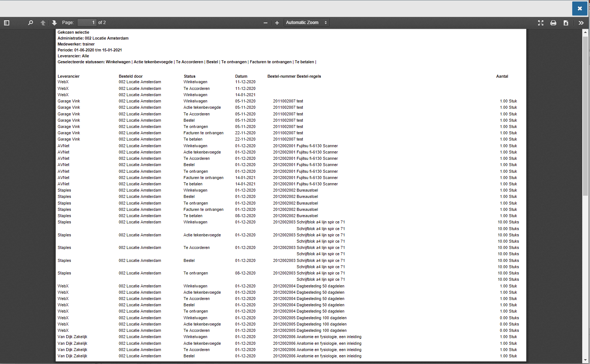Click the page number input field
This screenshot has width=590, height=364.
point(87,23)
